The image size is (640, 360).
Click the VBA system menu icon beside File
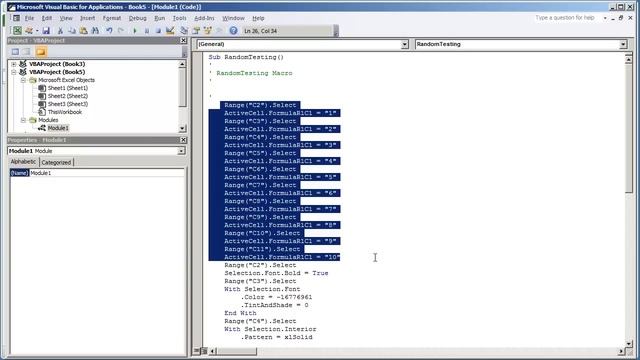pyautogui.click(x=16, y=18)
